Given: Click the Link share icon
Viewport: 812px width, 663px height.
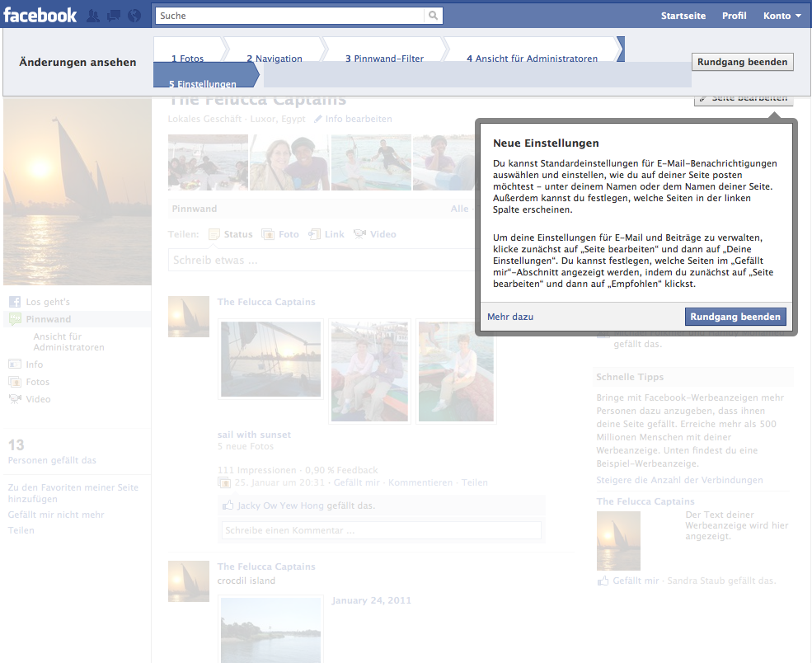Looking at the screenshot, I should click(314, 235).
